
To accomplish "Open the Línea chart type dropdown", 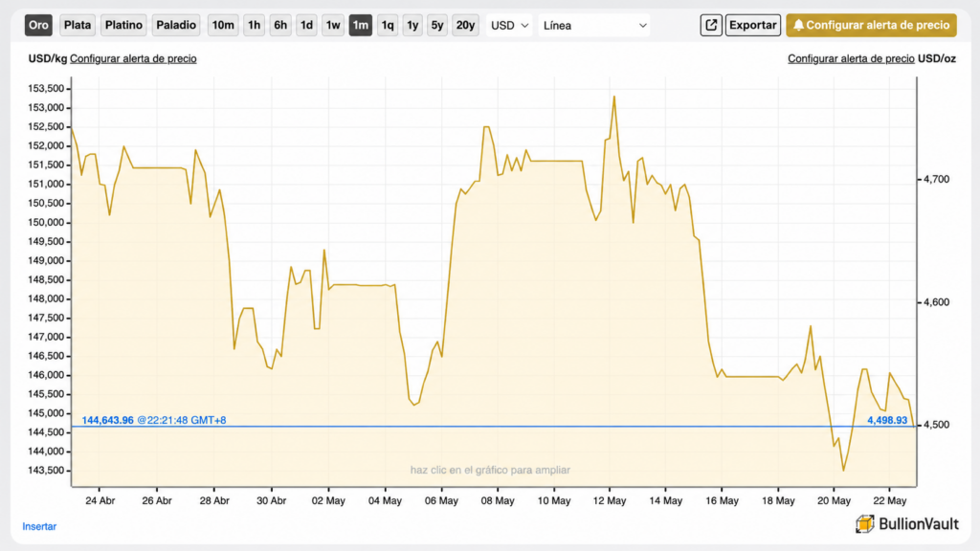I will click(593, 26).
